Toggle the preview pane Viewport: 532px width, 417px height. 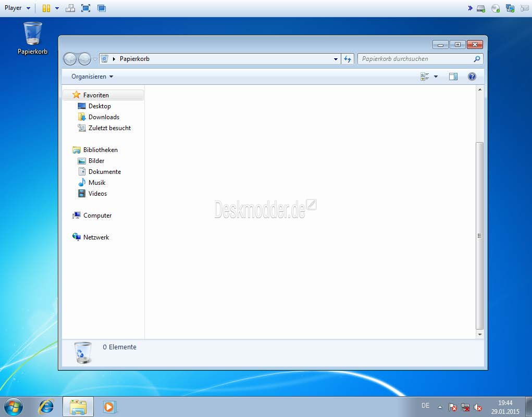(x=453, y=77)
